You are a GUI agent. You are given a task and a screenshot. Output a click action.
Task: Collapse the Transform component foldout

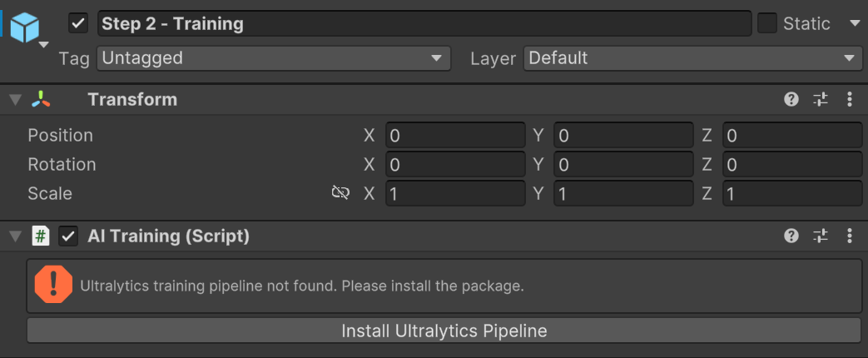click(x=14, y=100)
